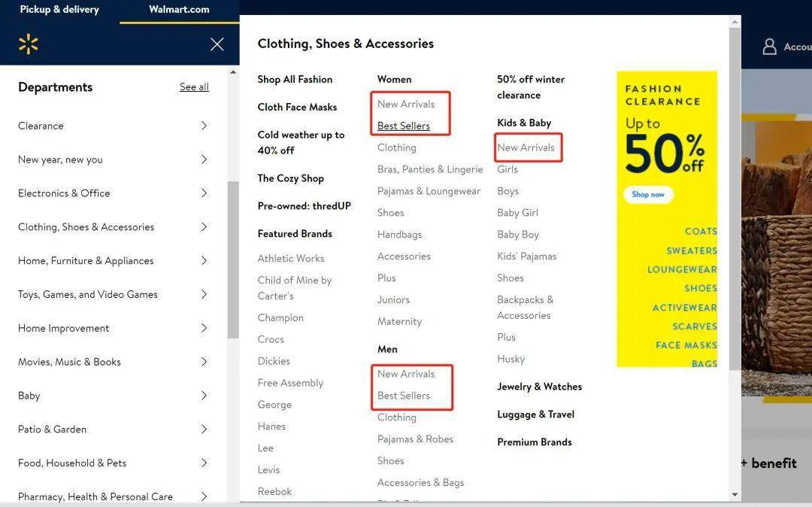
Task: Open Premium Brands link
Action: coord(535,442)
